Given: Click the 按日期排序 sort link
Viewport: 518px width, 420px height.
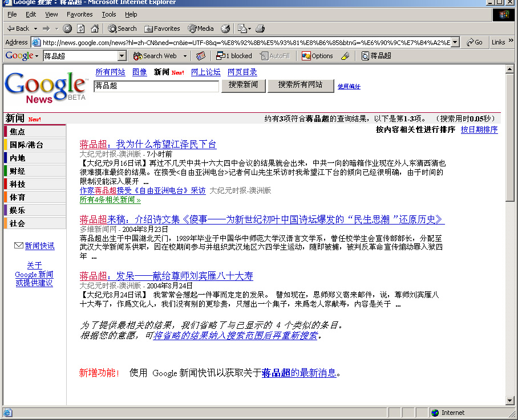Looking at the screenshot, I should click(479, 129).
